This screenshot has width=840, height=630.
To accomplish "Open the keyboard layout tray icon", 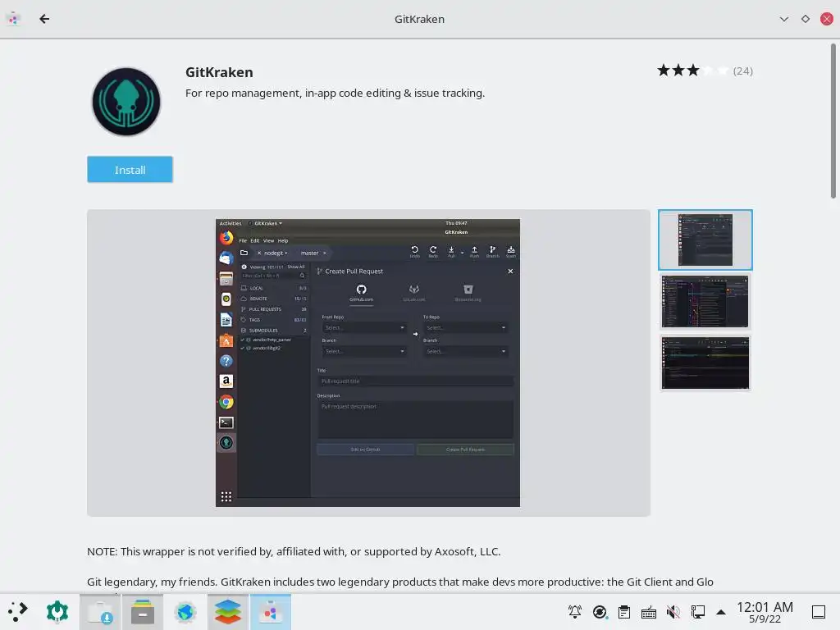I will tap(649, 612).
